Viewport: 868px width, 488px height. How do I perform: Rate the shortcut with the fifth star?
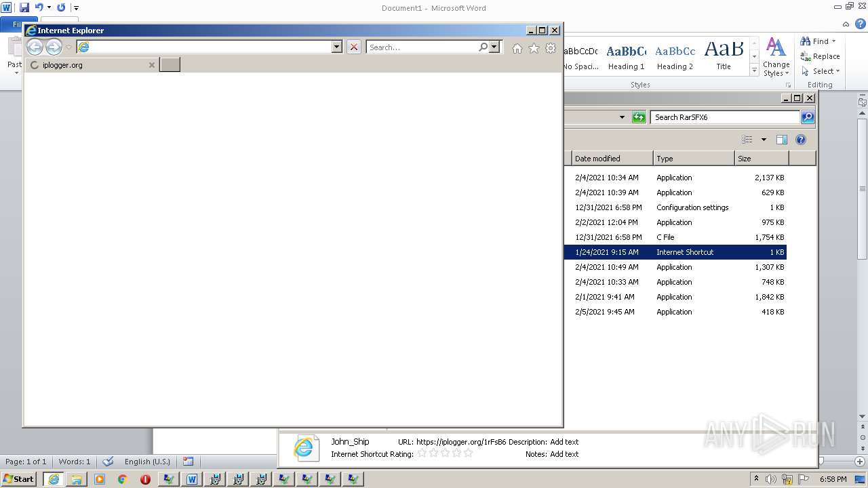pyautogui.click(x=468, y=453)
